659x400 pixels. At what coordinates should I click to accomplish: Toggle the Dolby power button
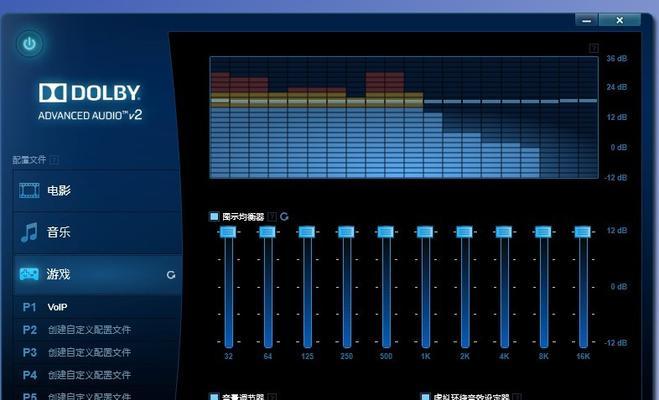pyautogui.click(x=29, y=43)
